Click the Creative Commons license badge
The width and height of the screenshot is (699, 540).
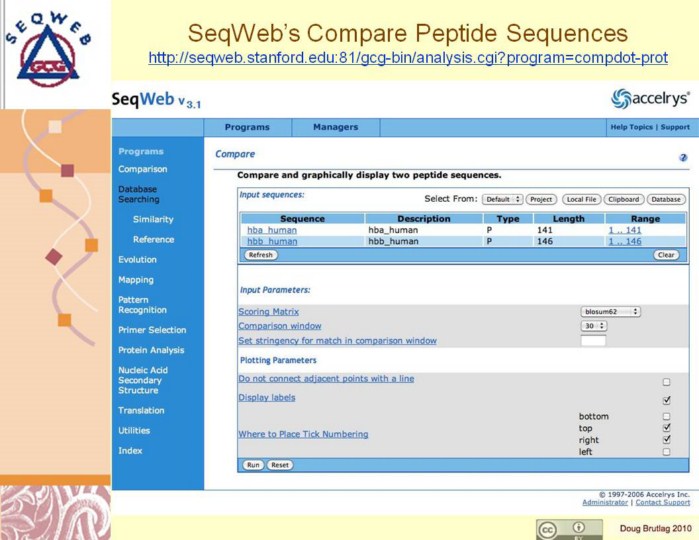pos(570,528)
